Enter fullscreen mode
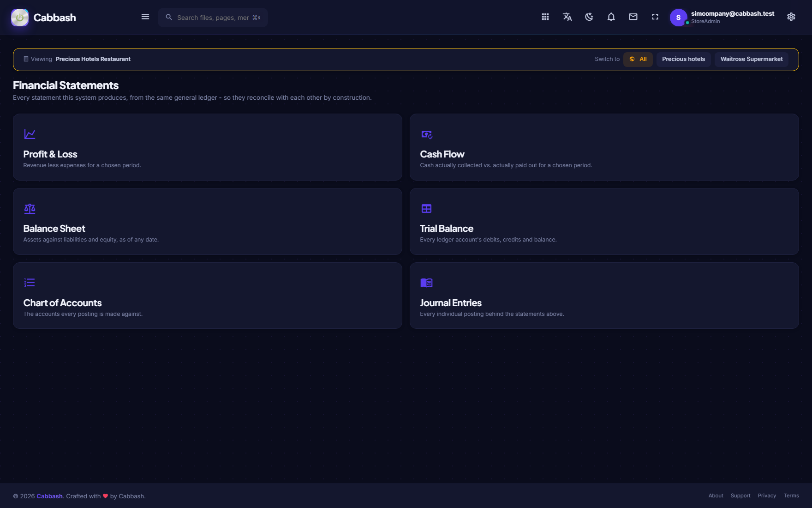Viewport: 812px width, 508px height. 655,17
